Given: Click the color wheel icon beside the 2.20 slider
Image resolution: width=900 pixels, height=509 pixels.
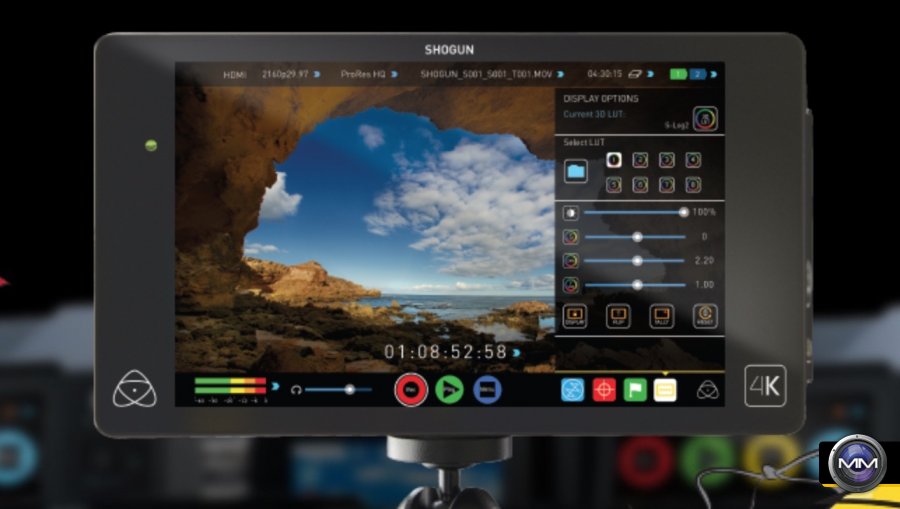Looking at the screenshot, I should [571, 261].
